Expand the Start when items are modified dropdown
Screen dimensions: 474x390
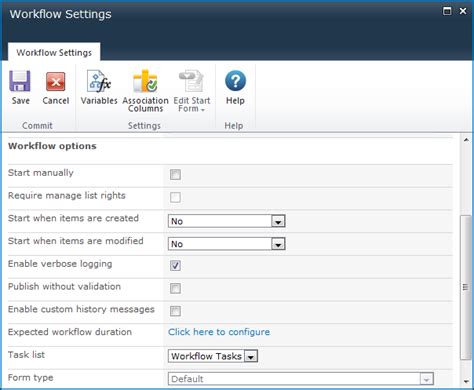pyautogui.click(x=227, y=244)
